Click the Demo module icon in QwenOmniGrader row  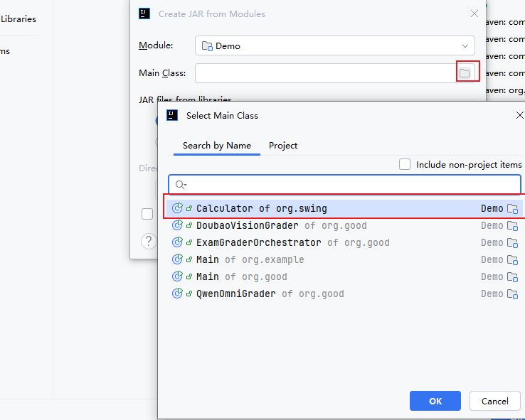(x=512, y=294)
